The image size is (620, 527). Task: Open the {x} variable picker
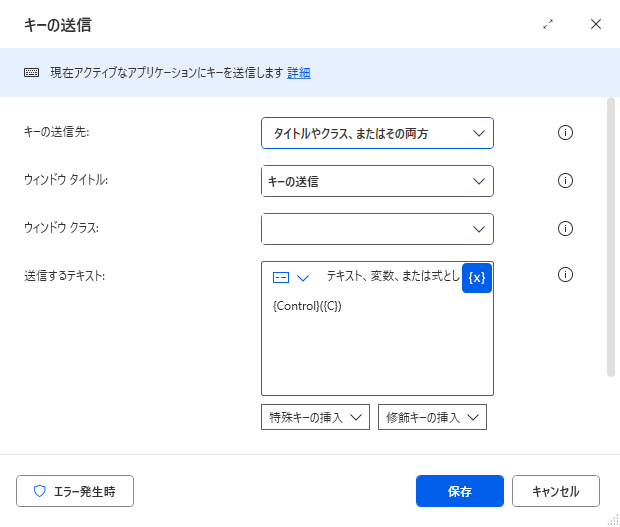(x=477, y=278)
